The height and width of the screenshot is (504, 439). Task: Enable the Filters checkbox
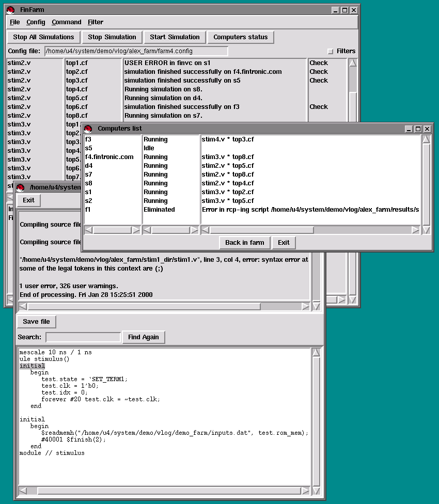[331, 51]
